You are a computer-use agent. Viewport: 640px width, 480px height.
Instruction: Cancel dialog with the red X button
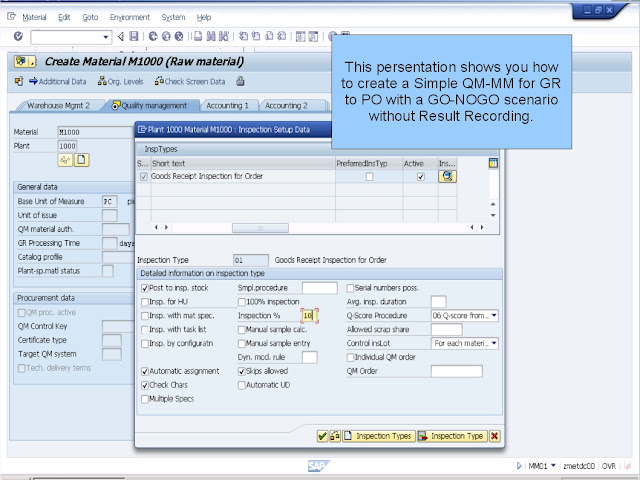[x=494, y=436]
